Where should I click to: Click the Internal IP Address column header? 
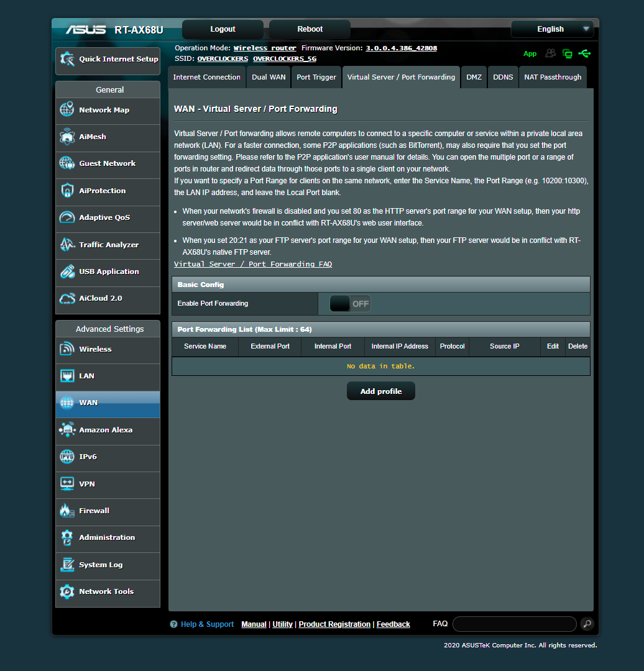pos(400,346)
